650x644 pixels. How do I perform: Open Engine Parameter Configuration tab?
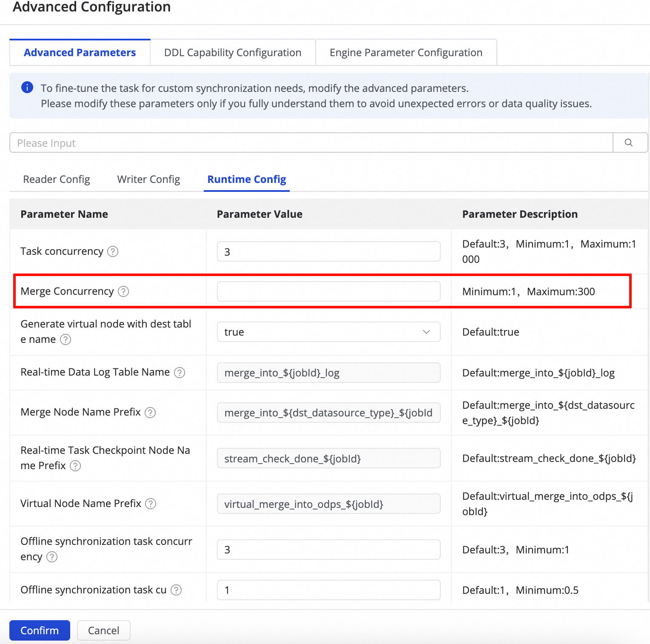pos(406,53)
